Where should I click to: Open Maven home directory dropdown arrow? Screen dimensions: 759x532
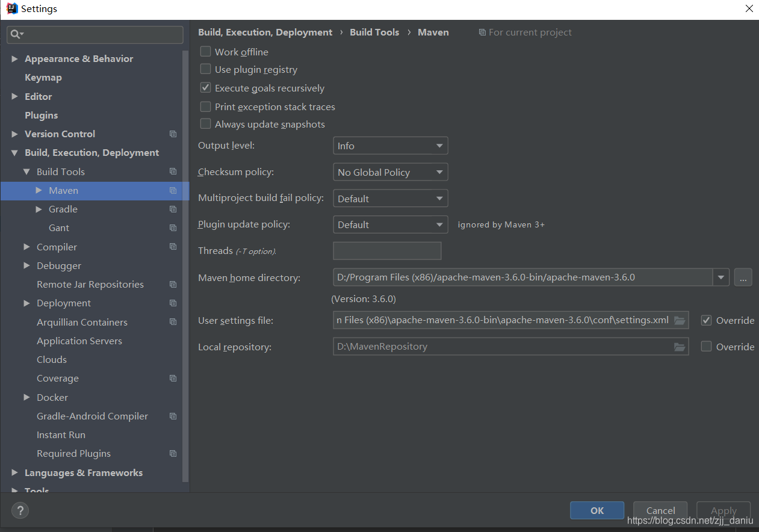pyautogui.click(x=721, y=277)
